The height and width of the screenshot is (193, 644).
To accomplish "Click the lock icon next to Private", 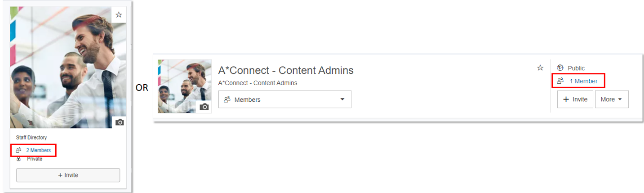I will click(19, 159).
